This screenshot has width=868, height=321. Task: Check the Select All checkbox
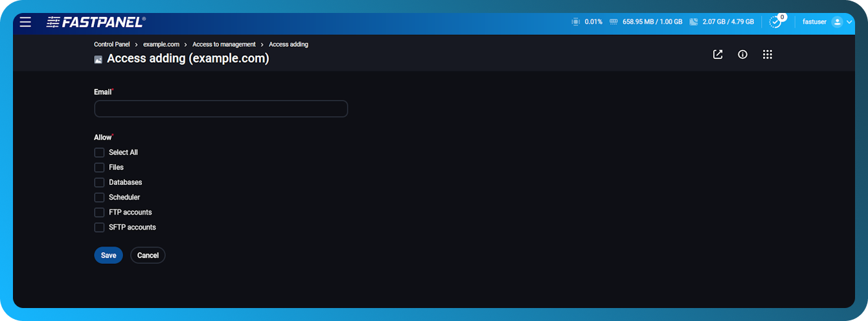pyautogui.click(x=99, y=152)
